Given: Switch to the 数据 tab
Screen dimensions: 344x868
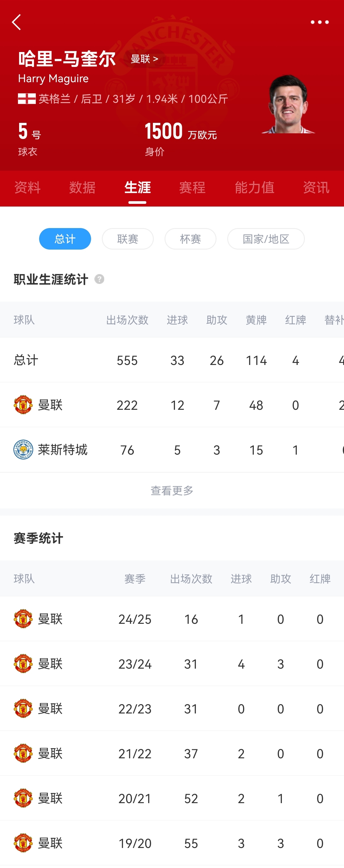Looking at the screenshot, I should point(82,187).
